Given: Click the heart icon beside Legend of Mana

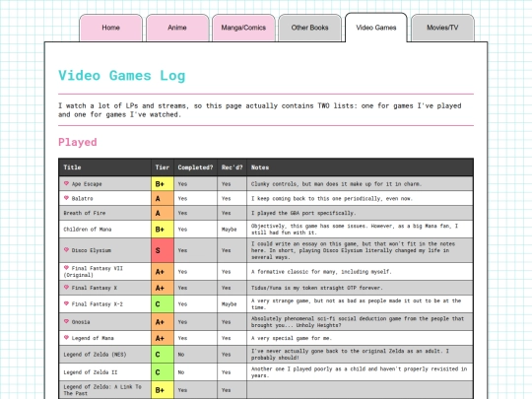Looking at the screenshot, I should (67, 338).
